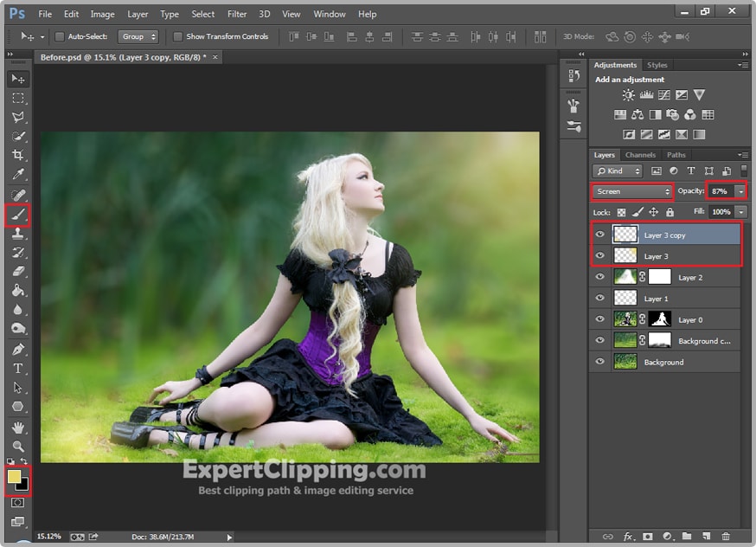
Task: Select the Eyedropper tool
Action: 18,175
